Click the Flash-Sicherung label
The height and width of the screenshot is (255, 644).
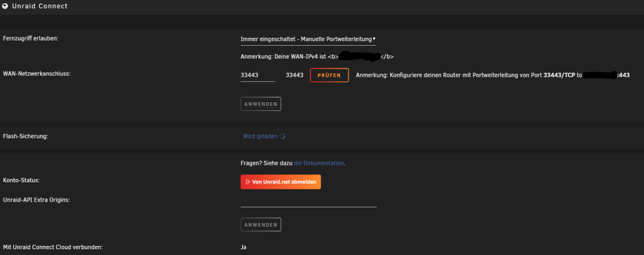(26, 136)
